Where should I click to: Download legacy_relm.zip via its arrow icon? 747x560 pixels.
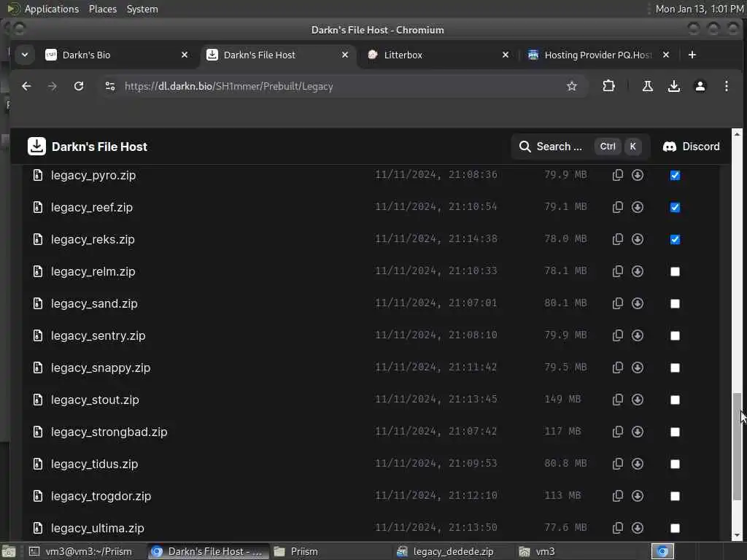[x=638, y=271]
